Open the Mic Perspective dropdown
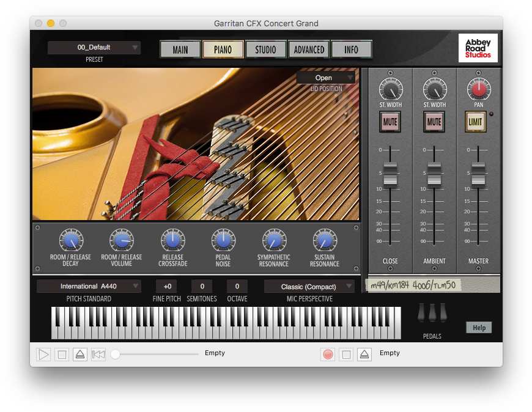Screen dimensions: 532x412 [x=309, y=287]
